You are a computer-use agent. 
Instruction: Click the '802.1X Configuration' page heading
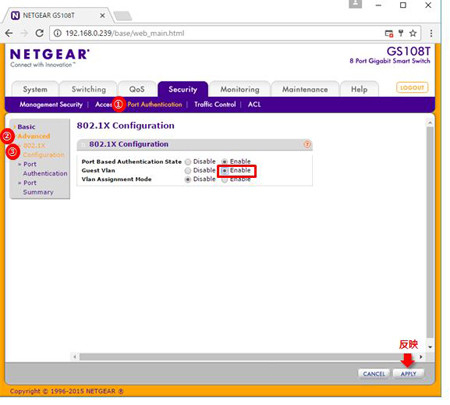125,126
